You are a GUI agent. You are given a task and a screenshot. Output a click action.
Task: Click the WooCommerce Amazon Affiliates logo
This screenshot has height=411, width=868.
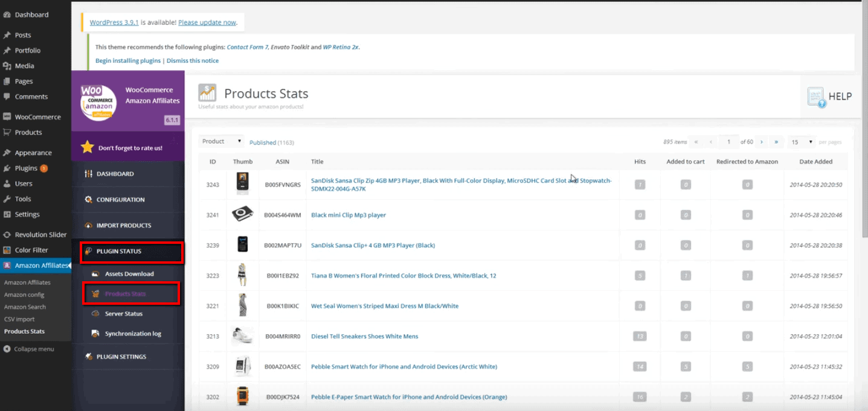click(x=98, y=101)
